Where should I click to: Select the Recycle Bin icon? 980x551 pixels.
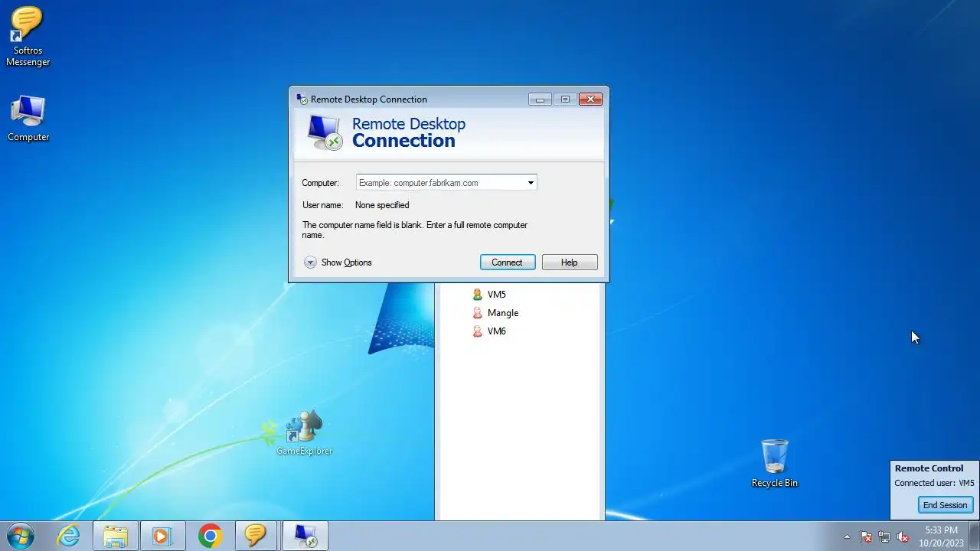click(774, 463)
